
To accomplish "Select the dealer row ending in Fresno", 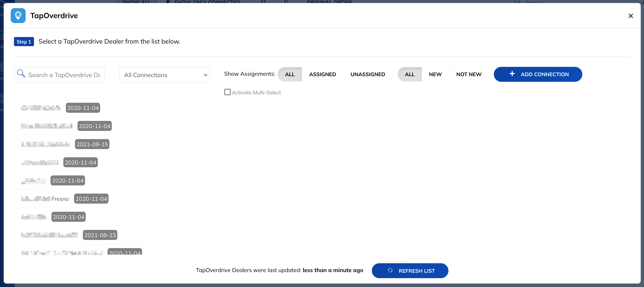I will coord(320,199).
